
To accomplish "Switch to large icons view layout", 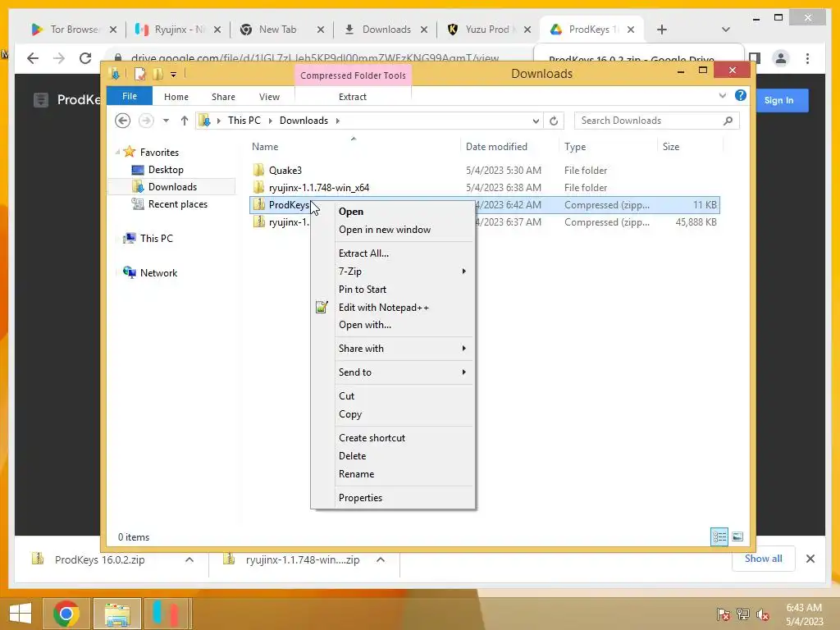I will pyautogui.click(x=737, y=536).
